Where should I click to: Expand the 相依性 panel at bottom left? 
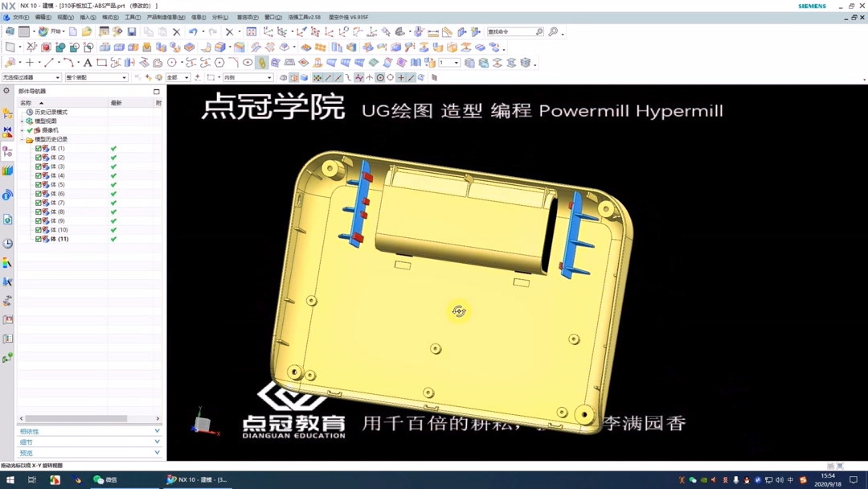[x=88, y=431]
